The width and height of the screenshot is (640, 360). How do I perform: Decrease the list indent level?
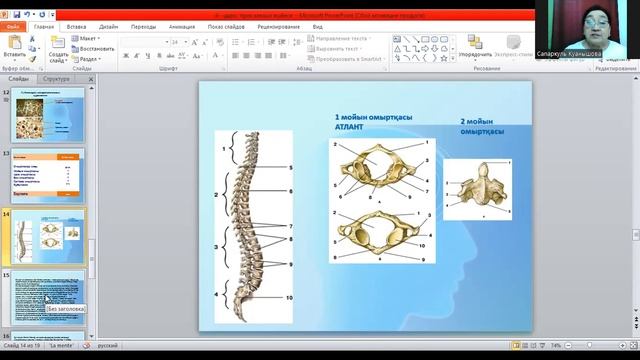[x=271, y=42]
